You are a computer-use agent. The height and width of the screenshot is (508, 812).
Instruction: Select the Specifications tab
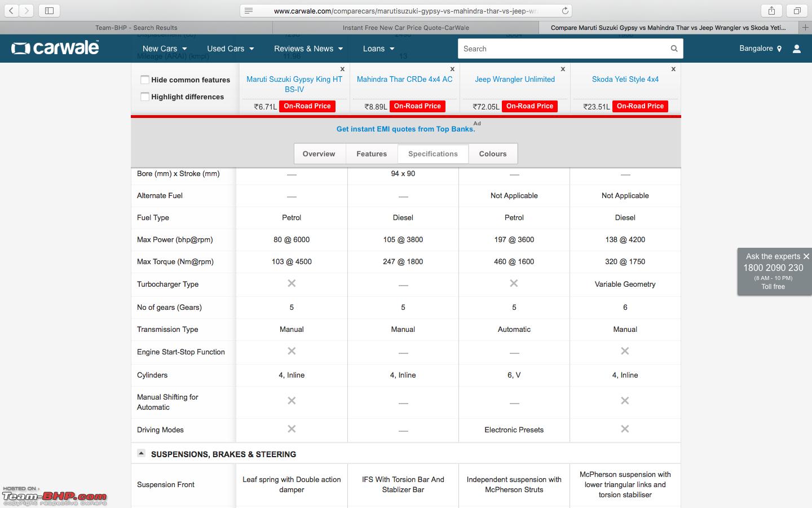(x=433, y=154)
